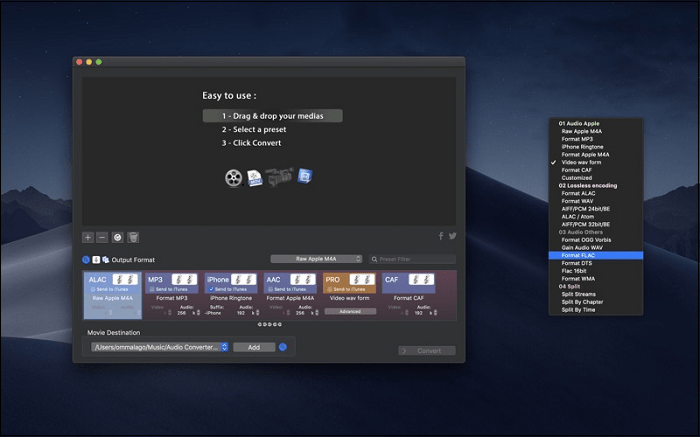700x437 pixels.
Task: Click the Advanced button under PRO preset
Action: pos(349,311)
